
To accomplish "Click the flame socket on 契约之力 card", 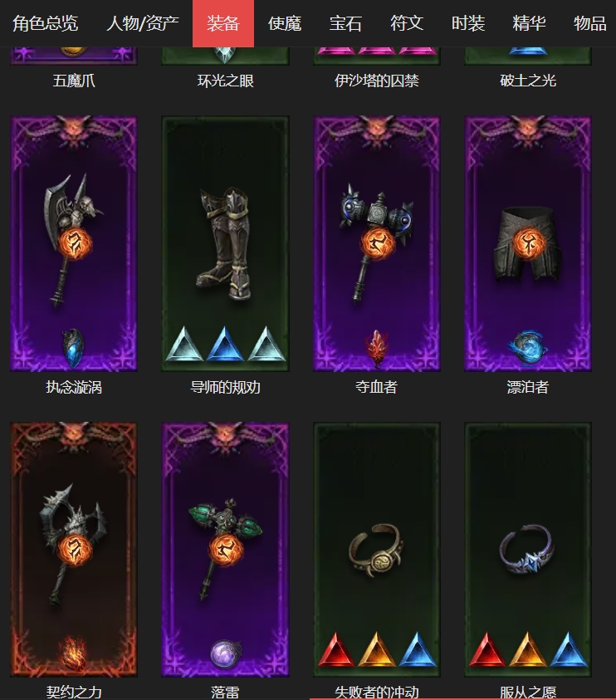I will click(x=73, y=653).
